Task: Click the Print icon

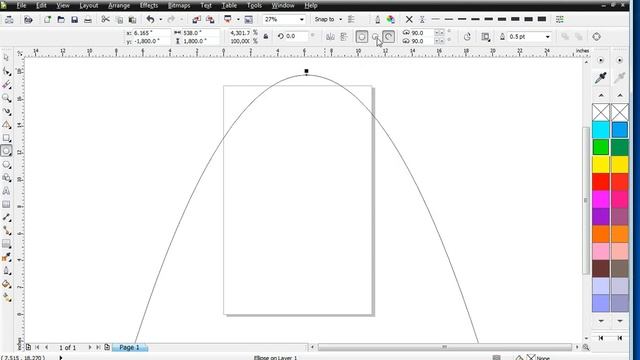Action: point(88,19)
